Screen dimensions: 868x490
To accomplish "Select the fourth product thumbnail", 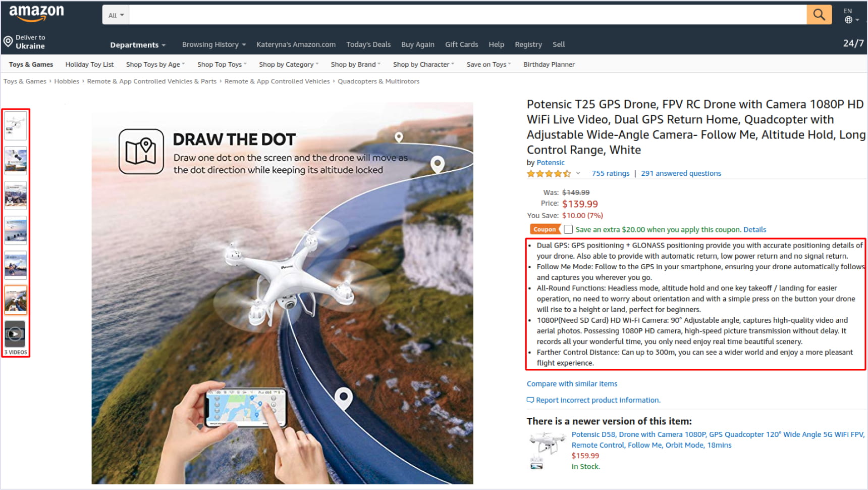I will (x=16, y=230).
